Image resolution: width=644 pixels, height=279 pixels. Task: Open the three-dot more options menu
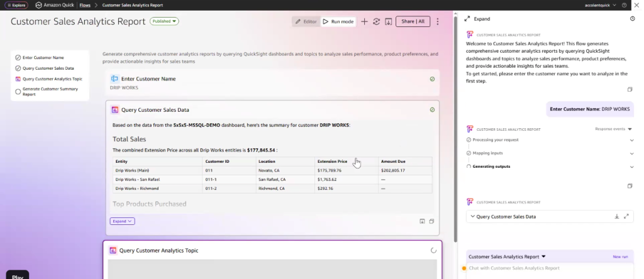coord(438,21)
